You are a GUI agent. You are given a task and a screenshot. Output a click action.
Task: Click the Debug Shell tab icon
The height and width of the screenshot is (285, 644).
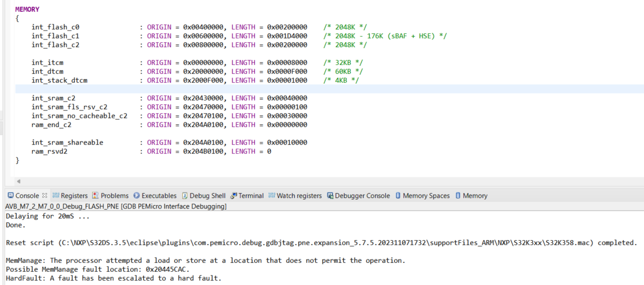tap(185, 196)
